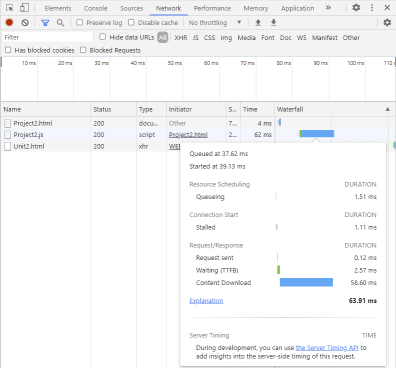Filter requests by Media type
The width and height of the screenshot is (396, 368).
(247, 38)
